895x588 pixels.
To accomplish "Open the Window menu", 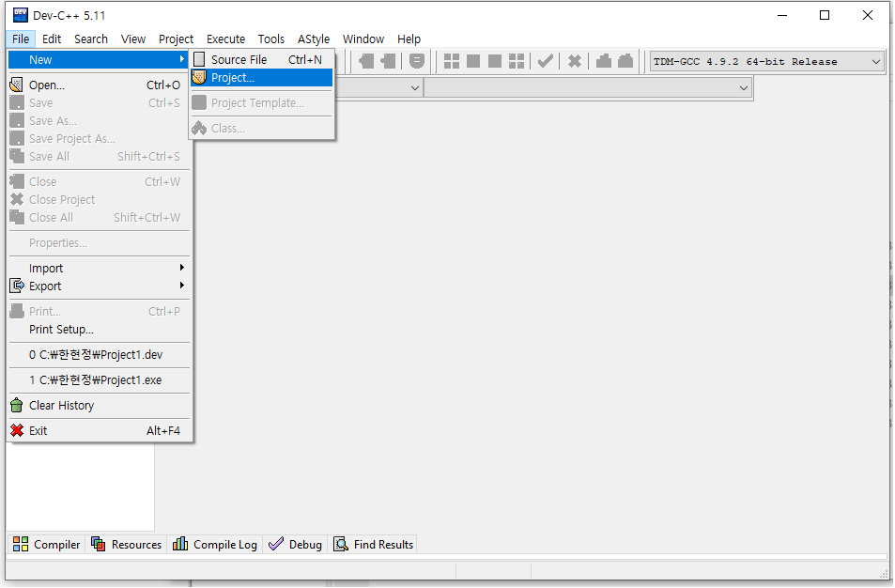I will coord(363,39).
